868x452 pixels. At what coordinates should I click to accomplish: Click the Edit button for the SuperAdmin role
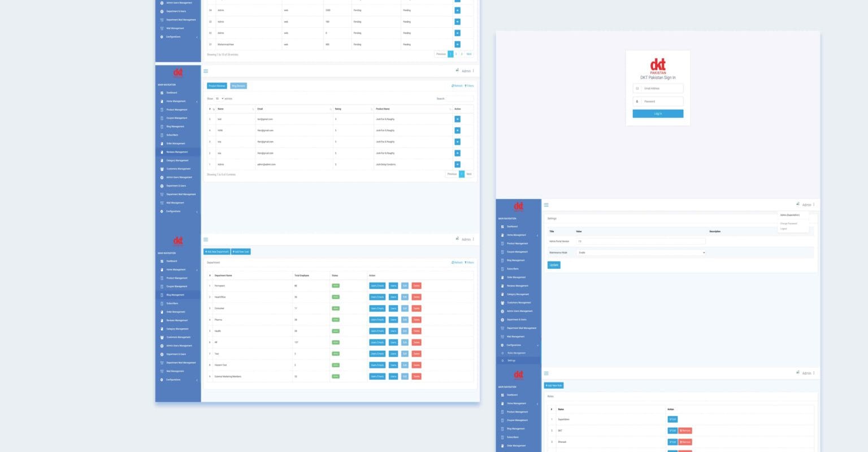point(672,419)
